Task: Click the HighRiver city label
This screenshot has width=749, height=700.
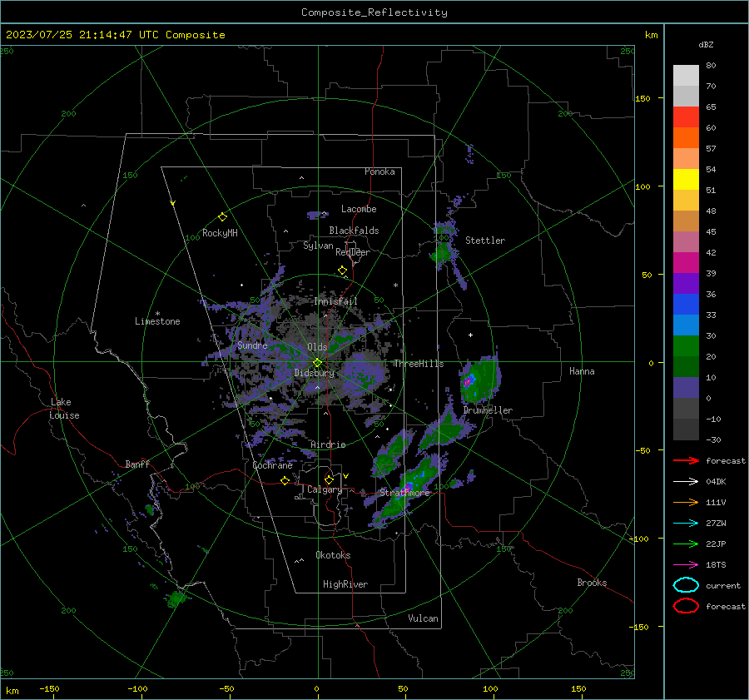Action: pos(345,584)
